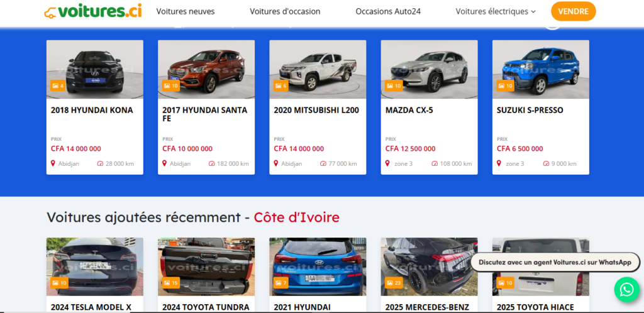Click photo count badge on Mitsubishi L200
The height and width of the screenshot is (313, 644).
pyautogui.click(x=280, y=86)
